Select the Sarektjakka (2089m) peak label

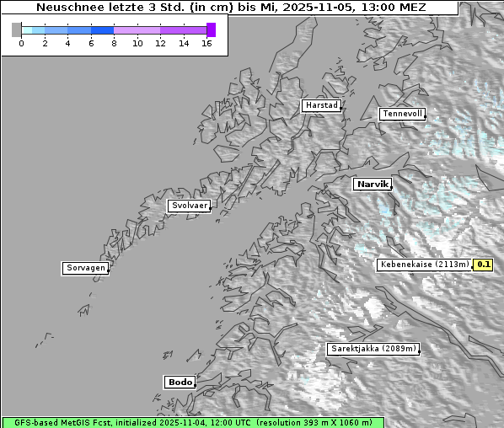tap(373, 349)
